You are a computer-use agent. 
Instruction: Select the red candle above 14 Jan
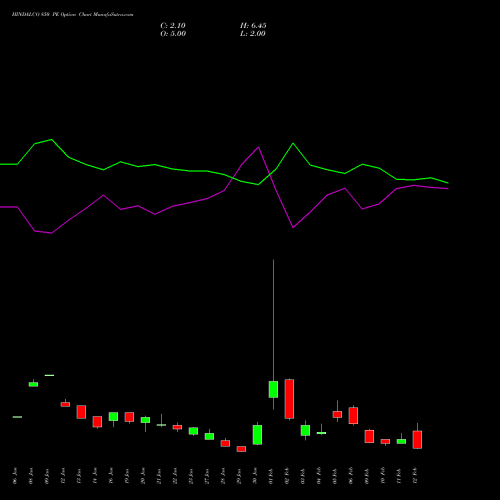(x=97, y=422)
